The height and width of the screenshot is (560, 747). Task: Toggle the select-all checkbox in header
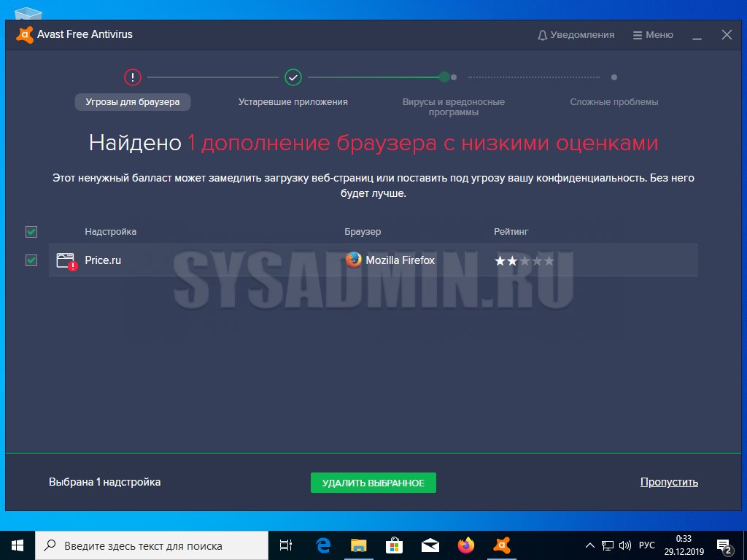pos(31,232)
